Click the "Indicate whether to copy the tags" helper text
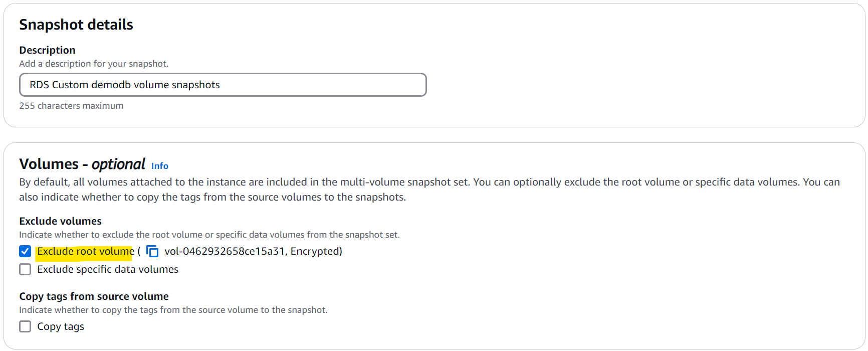The width and height of the screenshot is (868, 351). (173, 310)
